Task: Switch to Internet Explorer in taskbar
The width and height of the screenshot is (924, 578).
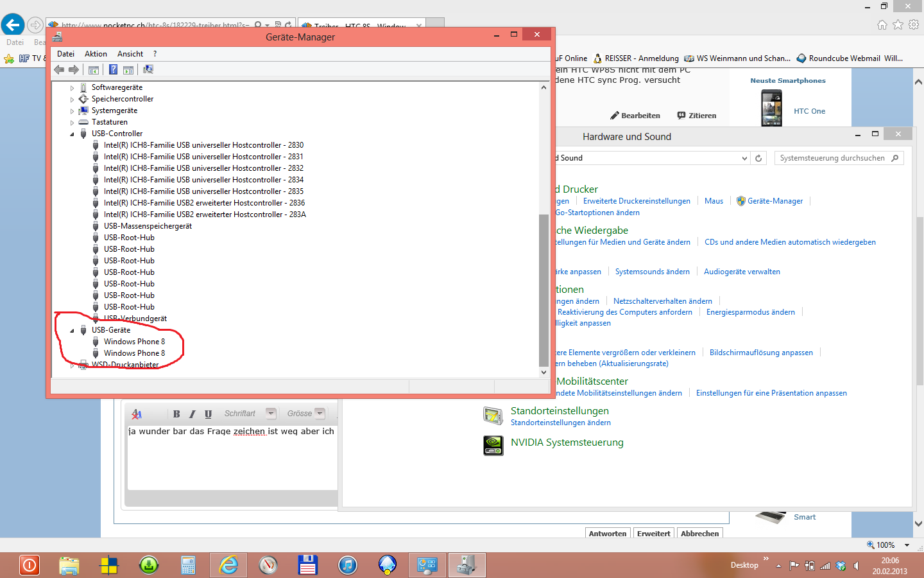Action: [228, 565]
